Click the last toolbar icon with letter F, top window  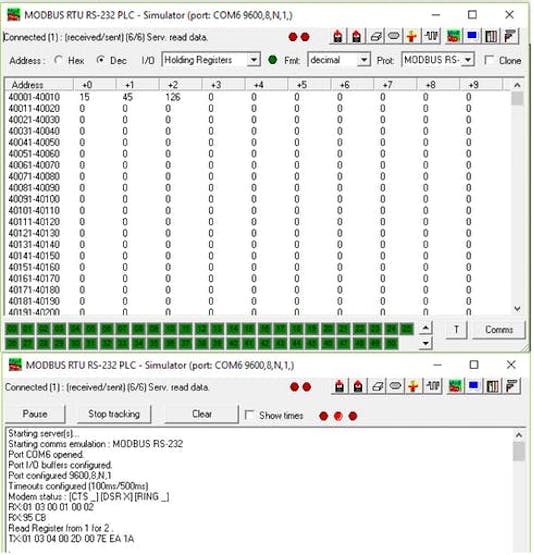[510, 36]
